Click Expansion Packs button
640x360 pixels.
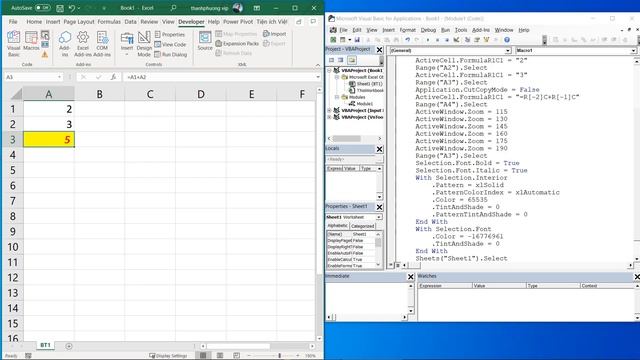tap(237, 43)
